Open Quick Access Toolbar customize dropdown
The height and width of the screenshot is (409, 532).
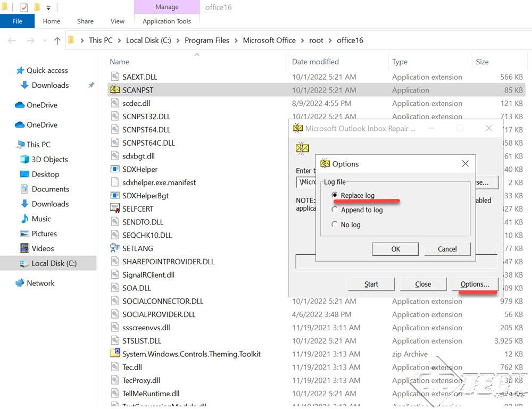(48, 7)
